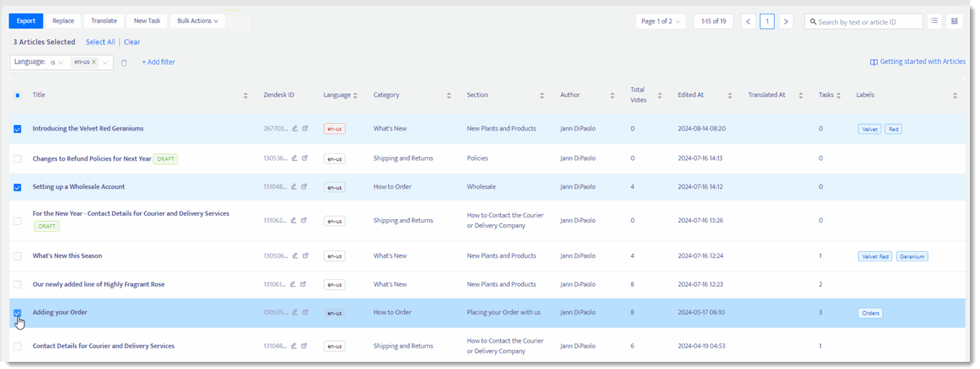This screenshot has width=980, height=369.
Task: Click the Zendesk ID column header
Action: [x=279, y=95]
